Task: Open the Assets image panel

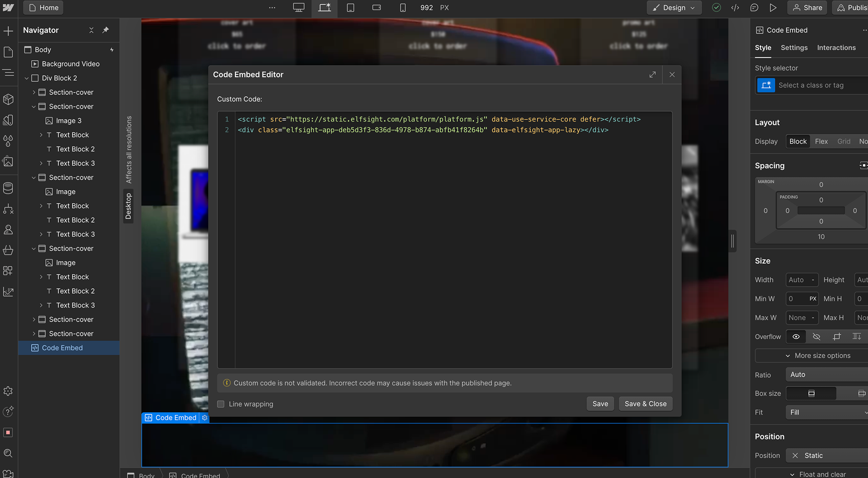Action: coord(8,162)
